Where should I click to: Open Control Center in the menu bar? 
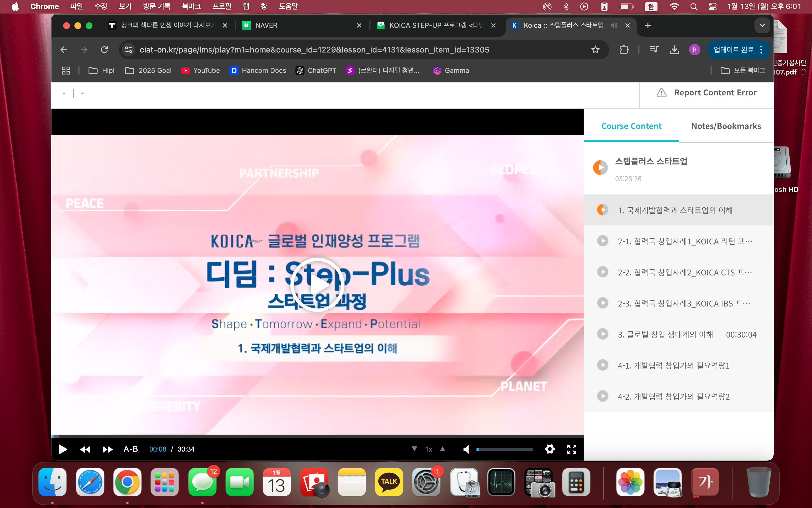[713, 7]
